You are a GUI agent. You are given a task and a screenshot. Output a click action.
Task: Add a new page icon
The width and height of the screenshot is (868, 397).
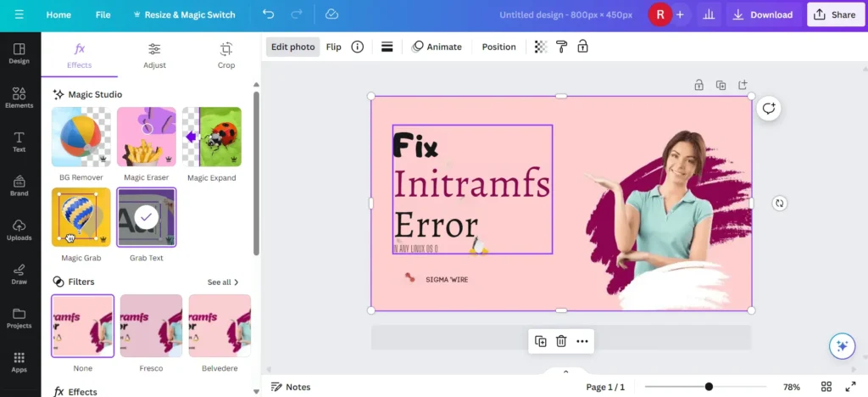click(743, 86)
